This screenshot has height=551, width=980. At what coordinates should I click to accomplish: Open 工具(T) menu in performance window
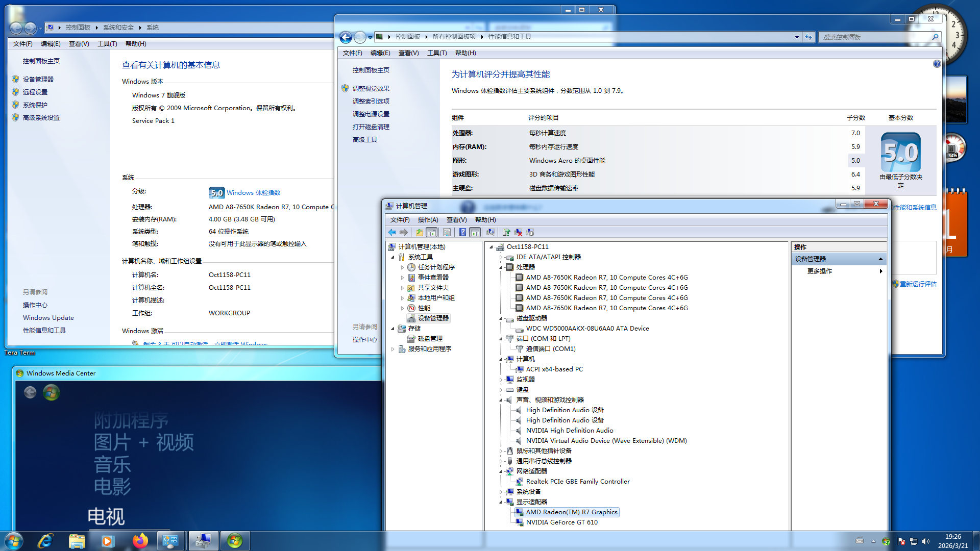click(x=436, y=53)
